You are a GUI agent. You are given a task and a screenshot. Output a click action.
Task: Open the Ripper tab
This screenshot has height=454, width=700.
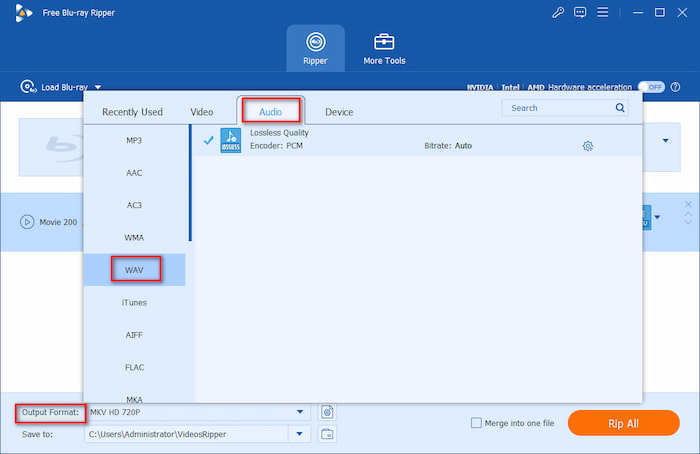pyautogui.click(x=315, y=48)
